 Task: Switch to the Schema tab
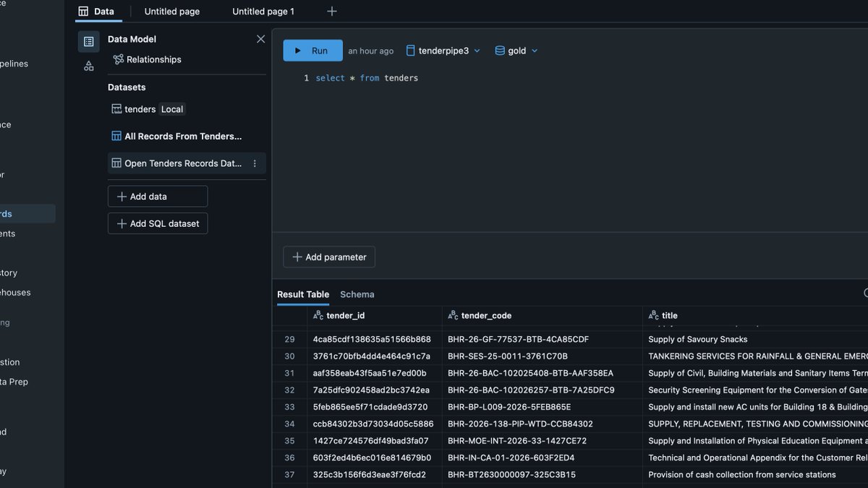(357, 294)
